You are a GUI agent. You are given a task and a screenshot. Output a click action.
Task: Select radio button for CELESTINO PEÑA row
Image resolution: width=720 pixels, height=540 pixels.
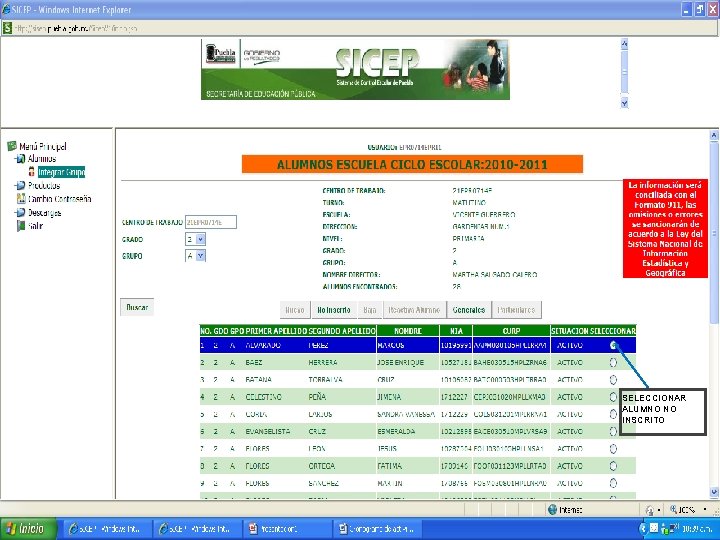coord(613,397)
